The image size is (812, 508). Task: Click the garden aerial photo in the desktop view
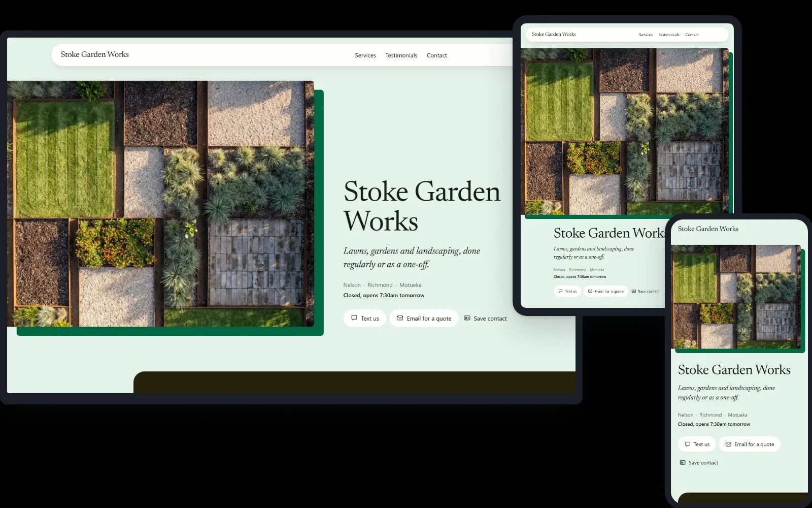(160, 204)
